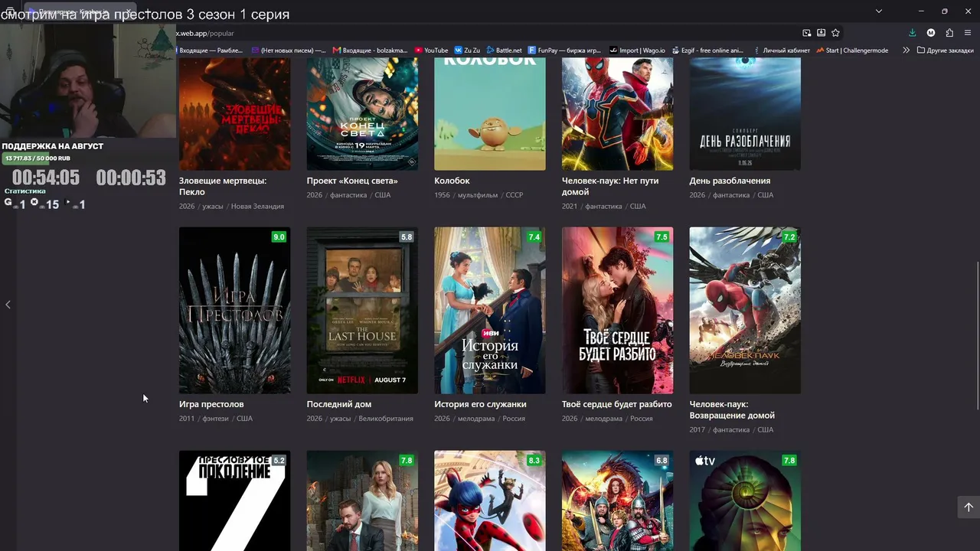Click the 7.4 rating badge

534,237
